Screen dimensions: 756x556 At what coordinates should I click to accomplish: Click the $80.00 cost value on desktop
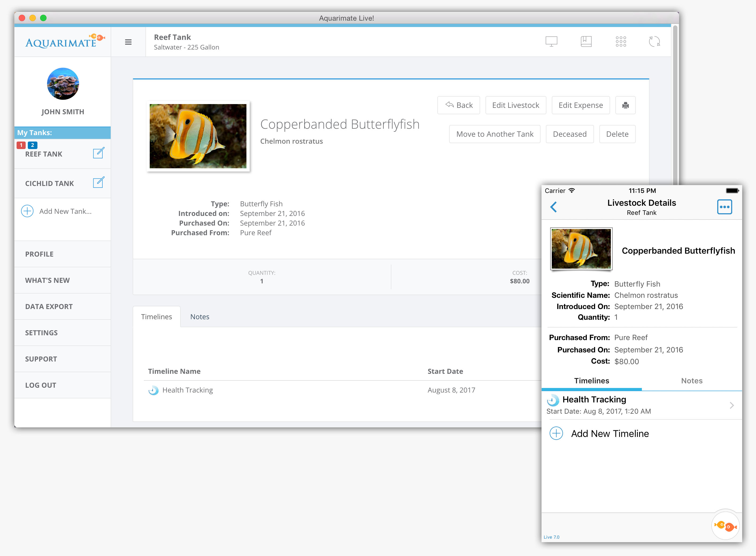[x=520, y=281]
